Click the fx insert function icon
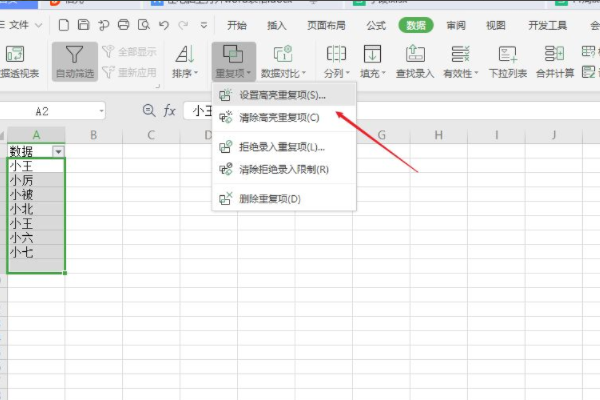 169,111
